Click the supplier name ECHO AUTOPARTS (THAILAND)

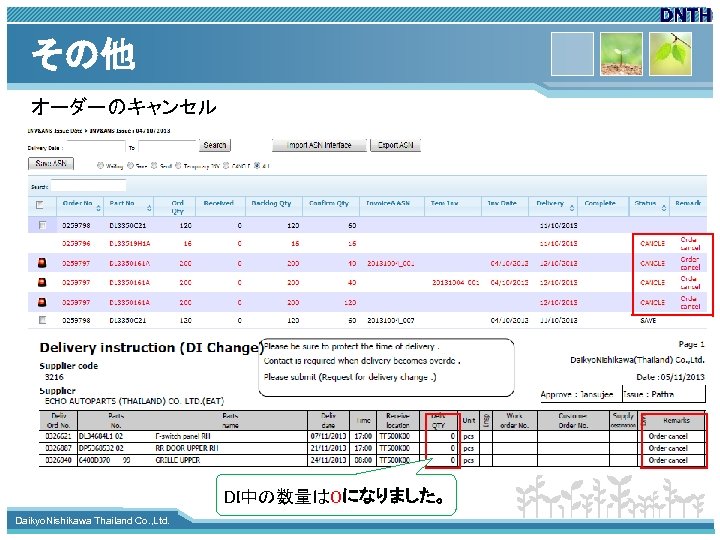134,401
